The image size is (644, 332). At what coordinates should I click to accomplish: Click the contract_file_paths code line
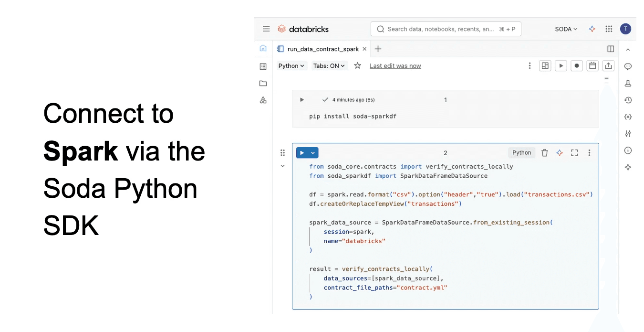tap(385, 288)
